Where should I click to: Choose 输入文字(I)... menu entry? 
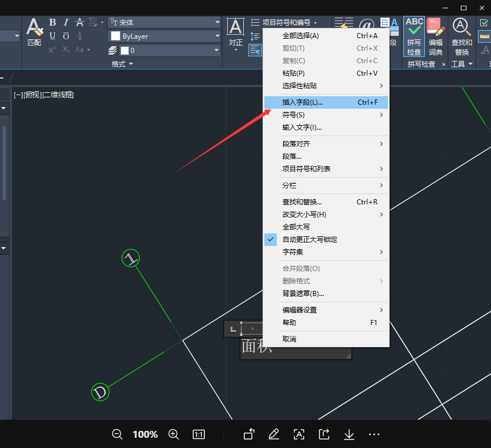point(326,128)
